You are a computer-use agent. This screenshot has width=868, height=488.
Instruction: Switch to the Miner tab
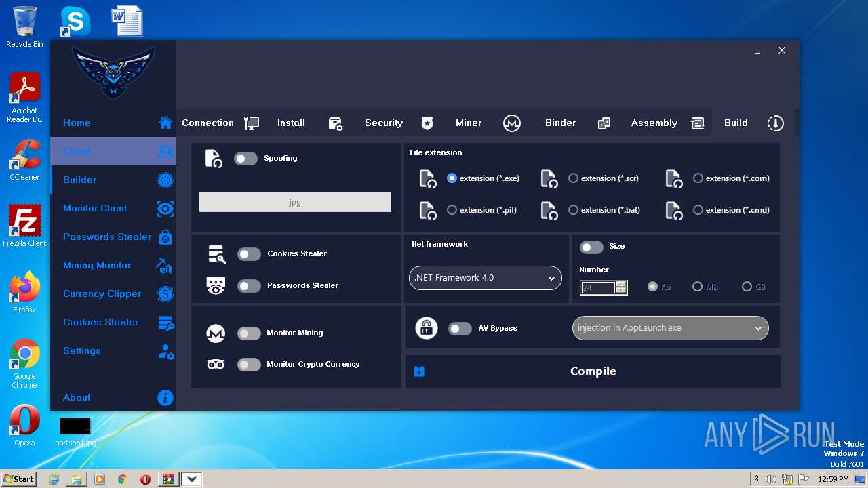(469, 123)
